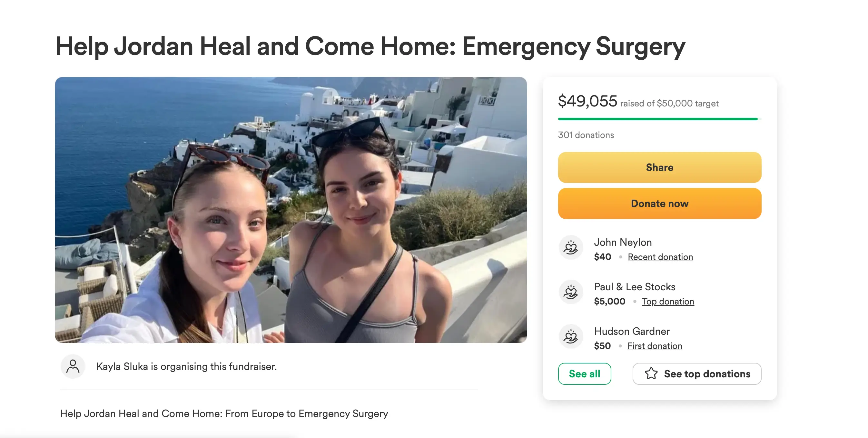868x438 pixels.
Task: Click the organiser profile avatar icon
Action: pos(73,366)
